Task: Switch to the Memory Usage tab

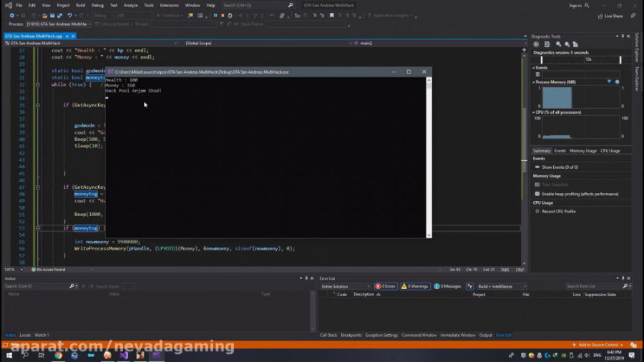Action: point(582,151)
